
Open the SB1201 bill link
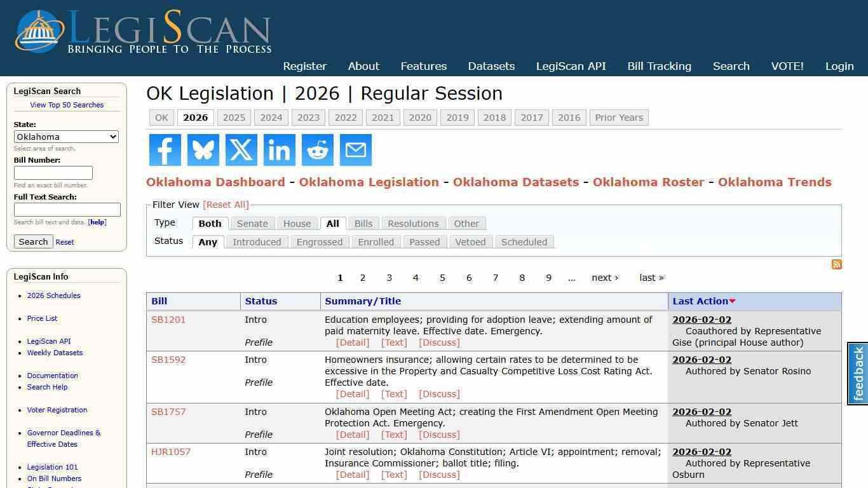(x=168, y=320)
